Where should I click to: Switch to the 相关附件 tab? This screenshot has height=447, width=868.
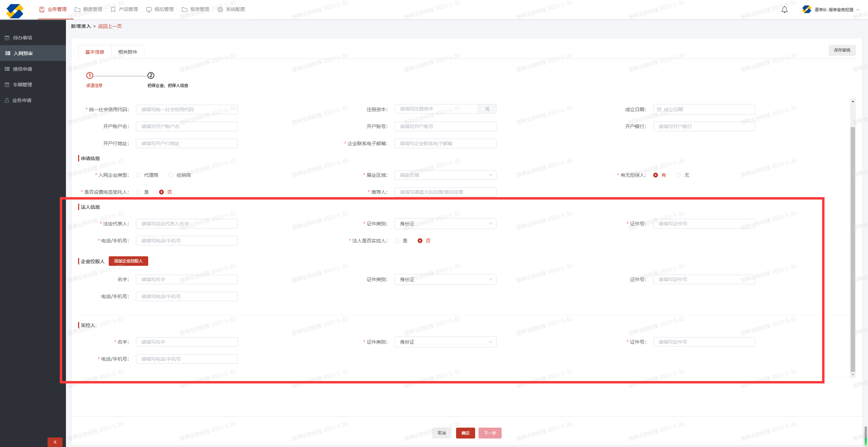[x=127, y=52]
